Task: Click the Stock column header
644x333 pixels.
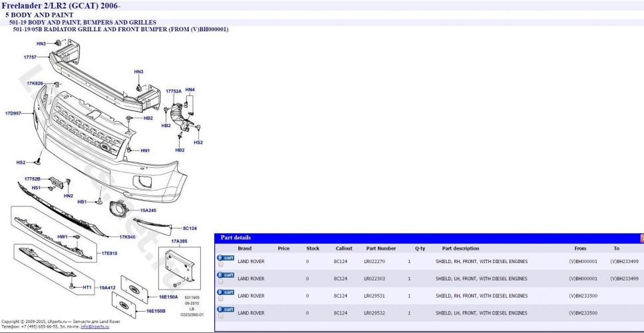Action: (313, 248)
